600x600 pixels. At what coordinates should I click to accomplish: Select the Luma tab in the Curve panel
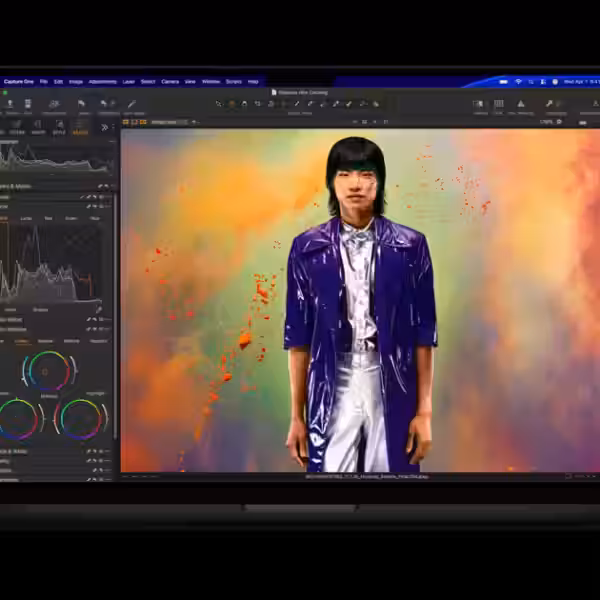pyautogui.click(x=26, y=217)
